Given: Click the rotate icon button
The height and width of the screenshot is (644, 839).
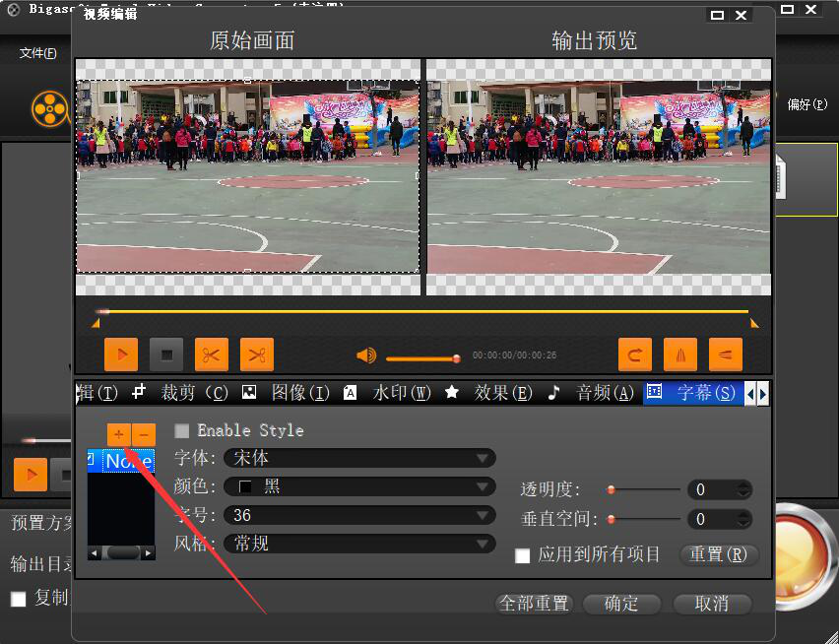Looking at the screenshot, I should (635, 354).
